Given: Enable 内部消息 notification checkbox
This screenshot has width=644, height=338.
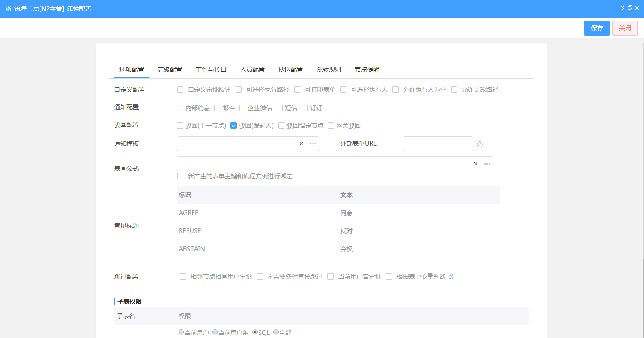Looking at the screenshot, I should pos(180,108).
